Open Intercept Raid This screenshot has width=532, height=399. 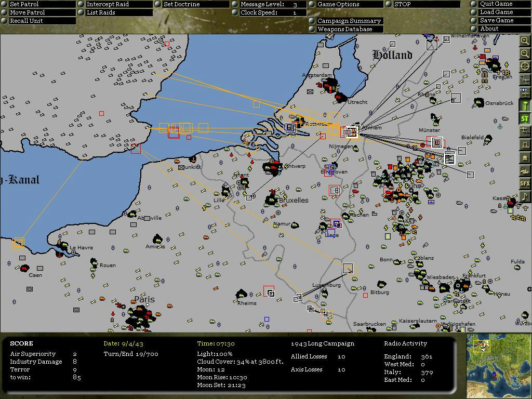(115, 4)
